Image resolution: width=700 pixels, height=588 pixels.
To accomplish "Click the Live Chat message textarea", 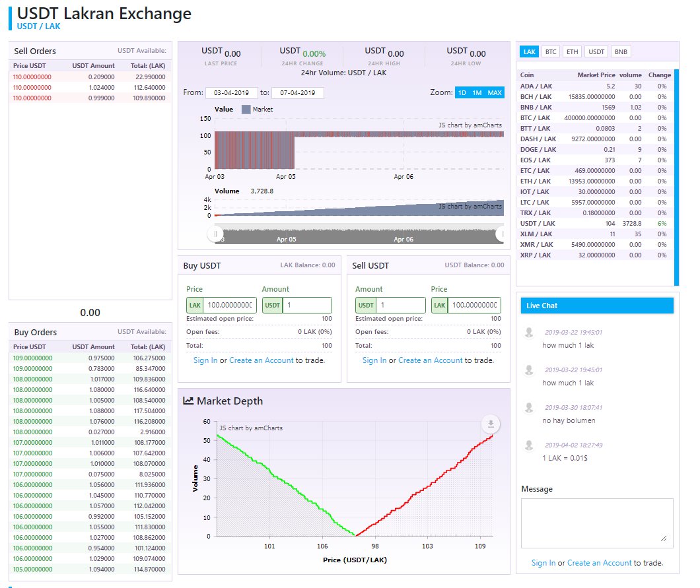I will pyautogui.click(x=597, y=523).
